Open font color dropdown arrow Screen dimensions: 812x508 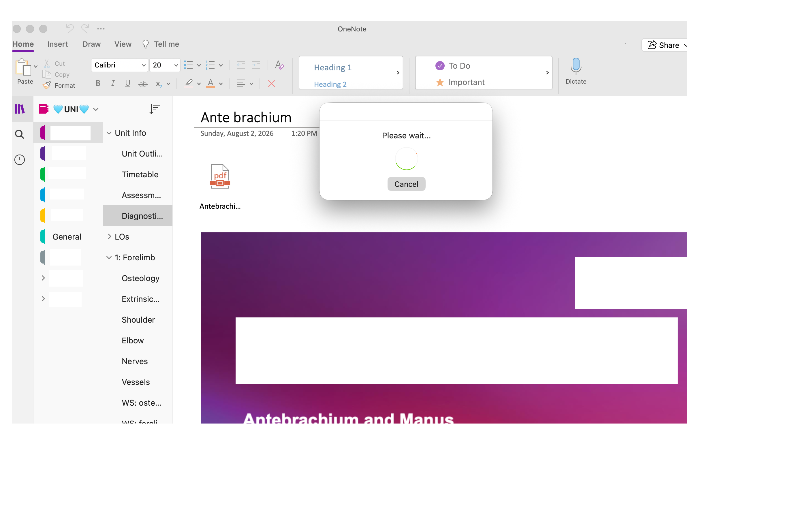[221, 84]
